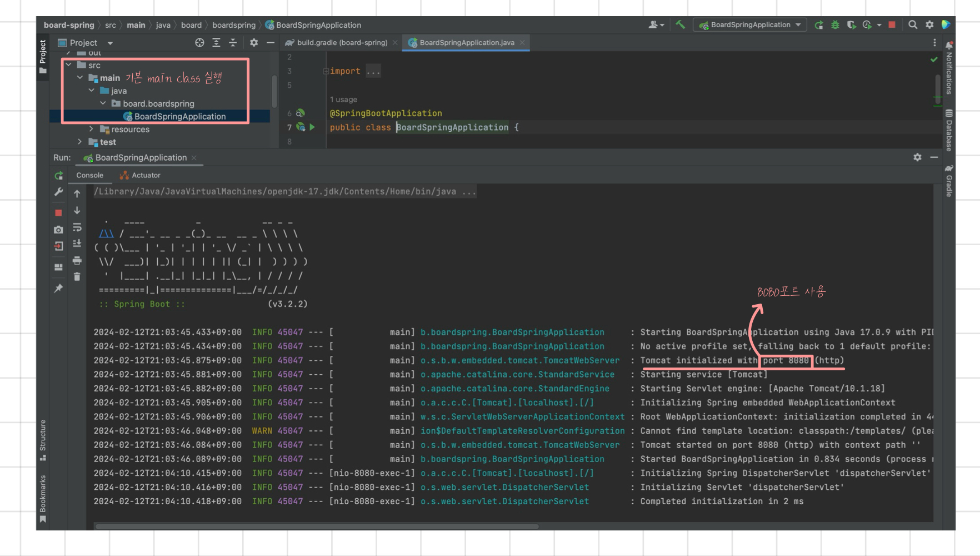Toggle Database tool window
Screen dimensions: 980x556
(x=949, y=130)
